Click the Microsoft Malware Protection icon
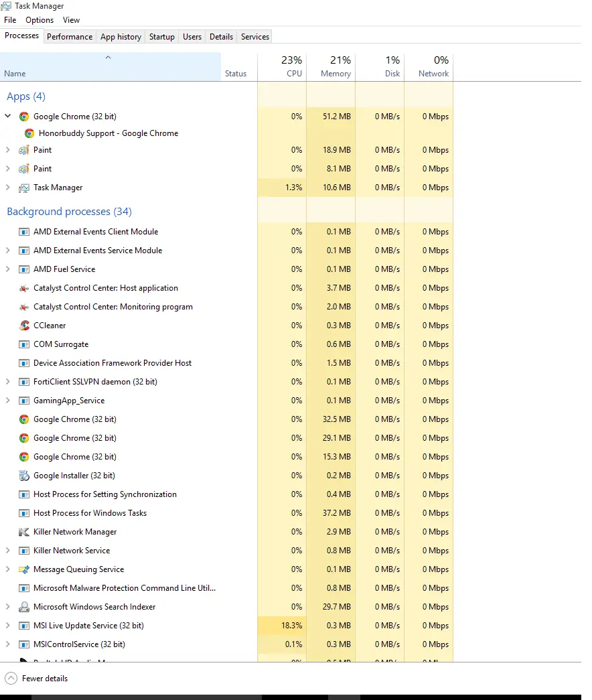Viewport: 592px width, 700px height. click(x=24, y=588)
